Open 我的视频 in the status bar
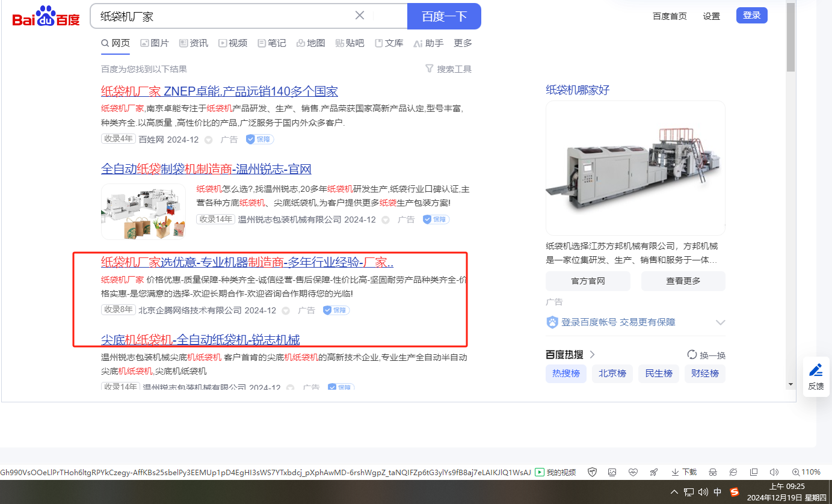The height and width of the screenshot is (504, 832). [x=555, y=472]
